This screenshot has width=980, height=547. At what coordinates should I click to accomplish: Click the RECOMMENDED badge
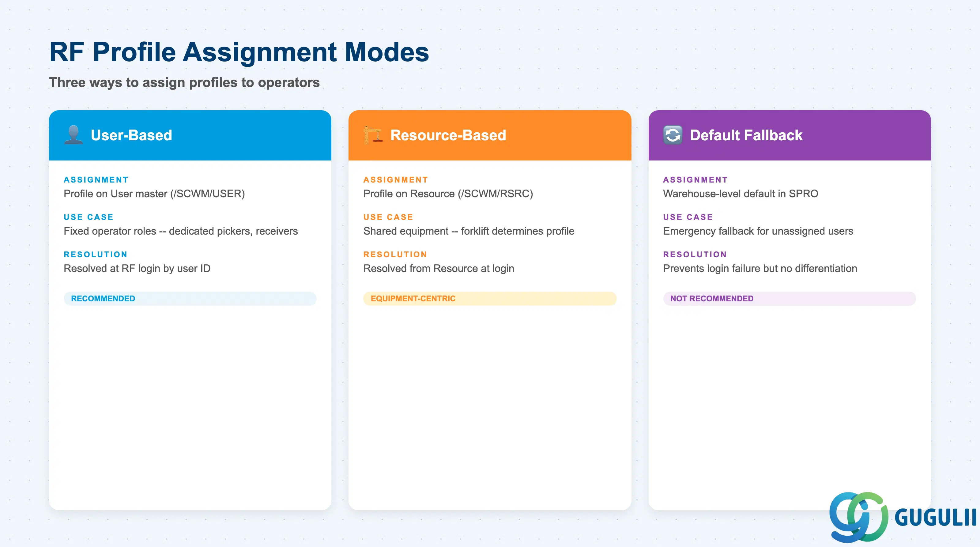(x=190, y=299)
